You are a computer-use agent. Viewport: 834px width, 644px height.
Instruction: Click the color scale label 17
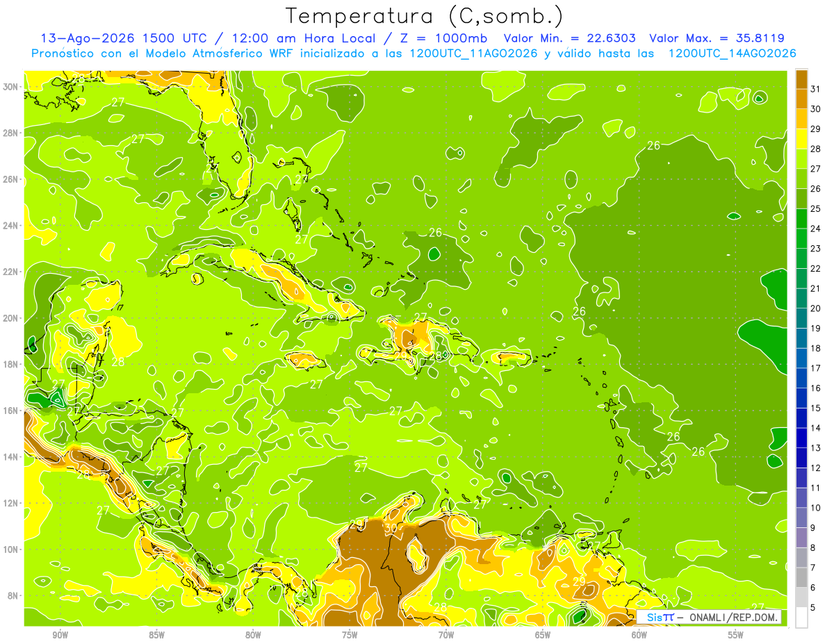pyautogui.click(x=816, y=368)
